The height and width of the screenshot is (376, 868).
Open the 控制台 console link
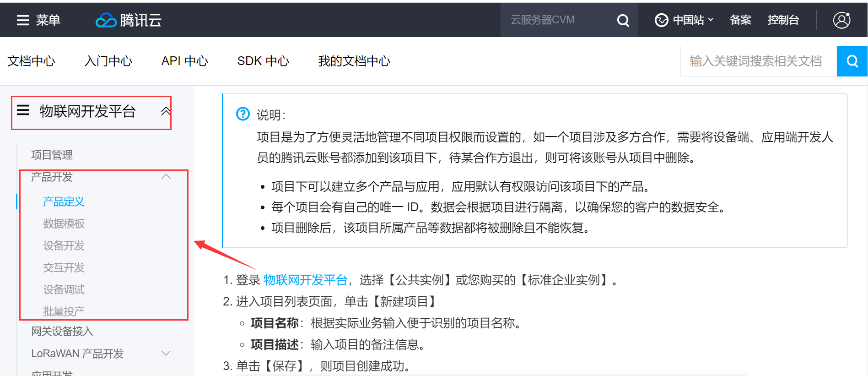click(x=783, y=20)
